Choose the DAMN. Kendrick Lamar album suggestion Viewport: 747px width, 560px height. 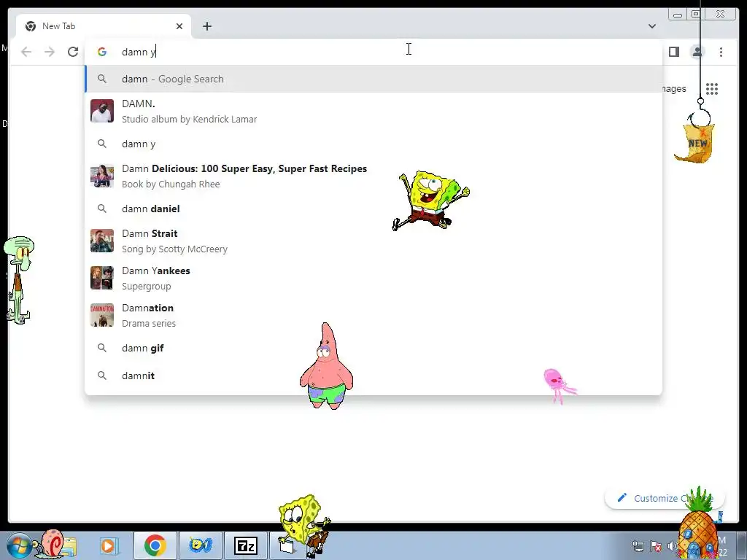[373, 111]
